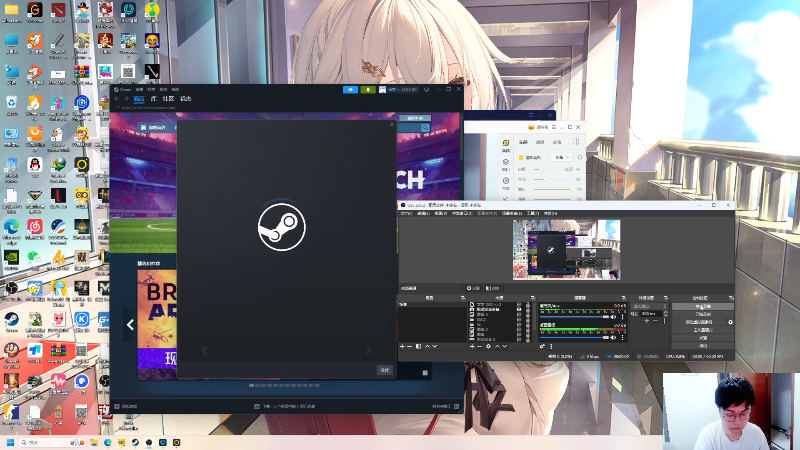Open the dropdown in the small audio settings window
This screenshot has height=450, width=800.
pos(561,157)
